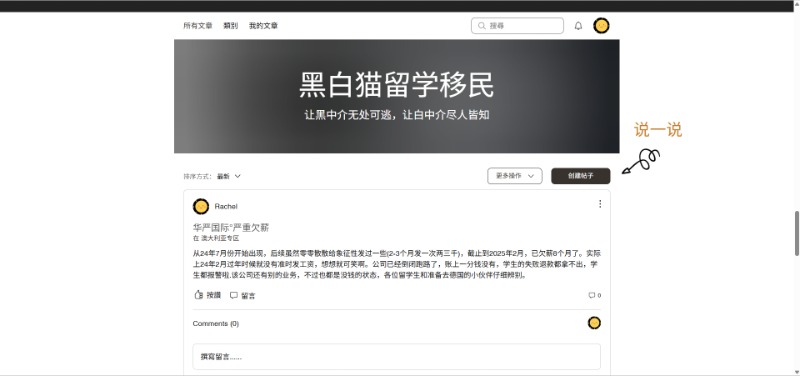Open the 澳大利亚专区 category link
The width and height of the screenshot is (800, 376).
[x=220, y=238]
